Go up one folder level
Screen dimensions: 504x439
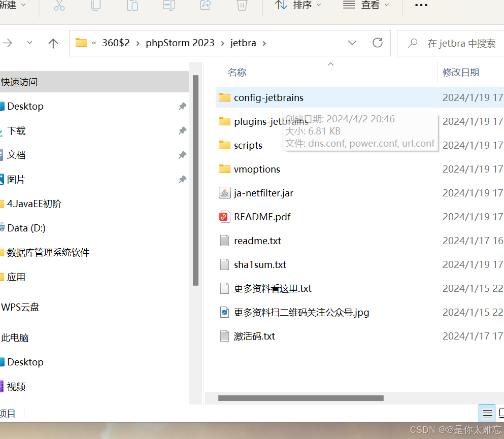[x=53, y=43]
